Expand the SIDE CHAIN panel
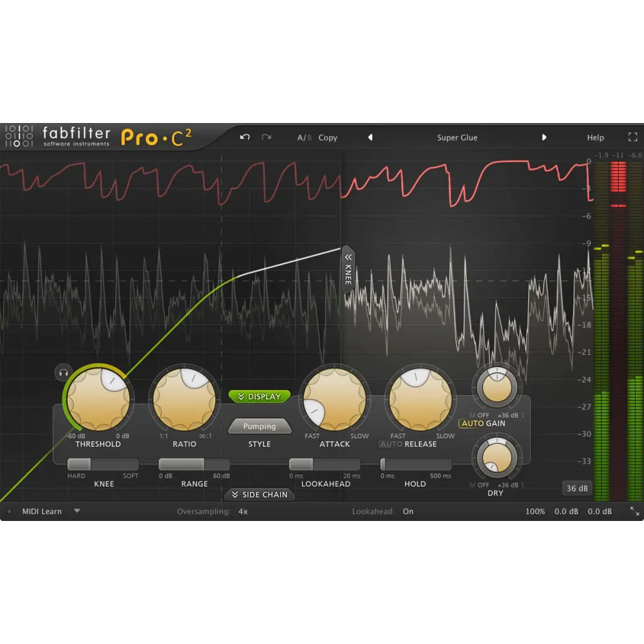 pos(259,495)
